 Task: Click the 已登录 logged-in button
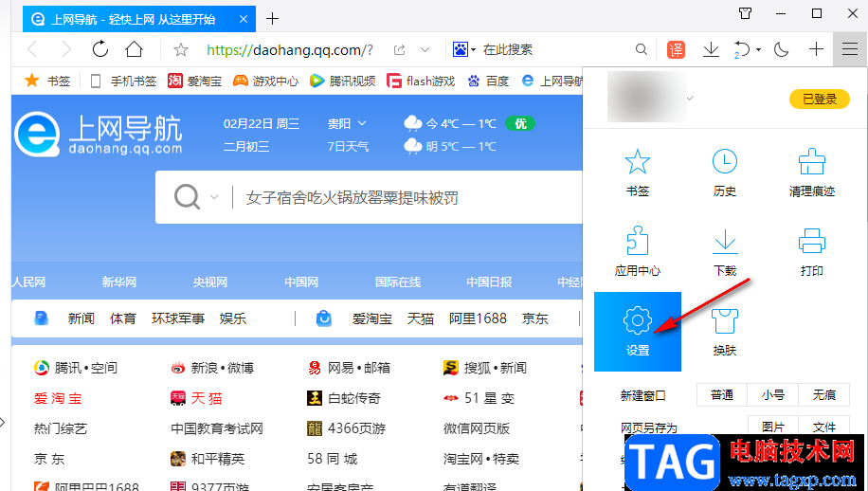(820, 100)
